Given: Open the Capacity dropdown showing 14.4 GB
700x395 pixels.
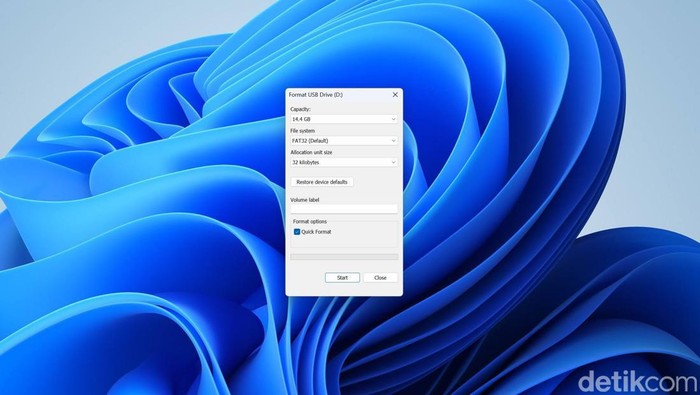Looking at the screenshot, I should point(344,119).
